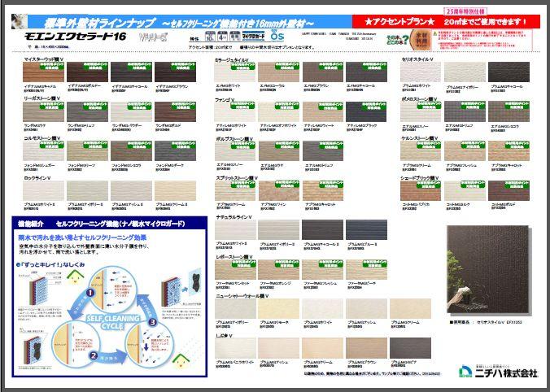Click the ファンゴV series heading
The image size is (550, 392).
(225, 99)
